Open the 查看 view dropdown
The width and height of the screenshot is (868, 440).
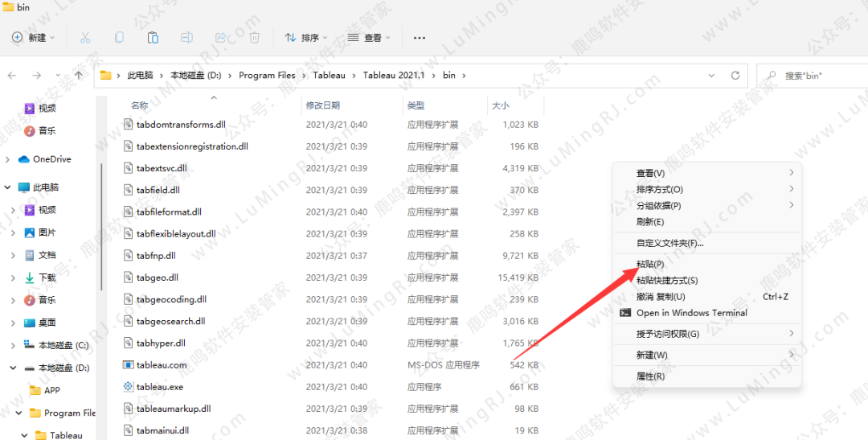369,38
